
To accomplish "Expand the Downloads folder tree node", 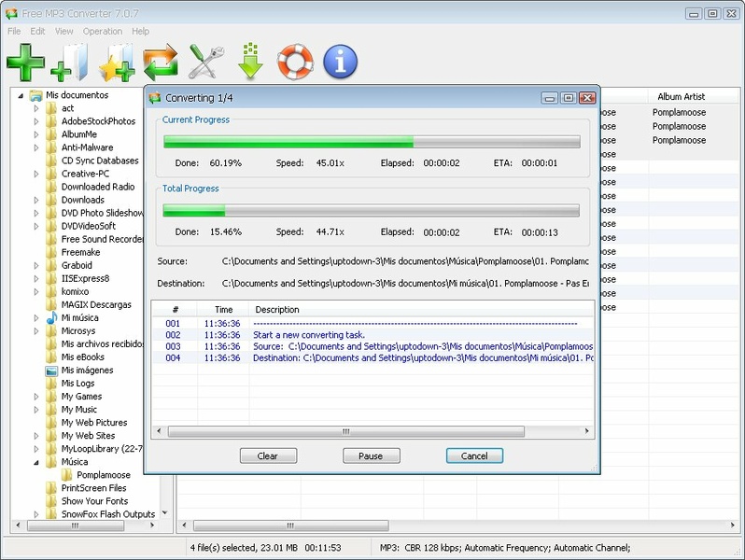I will (37, 200).
